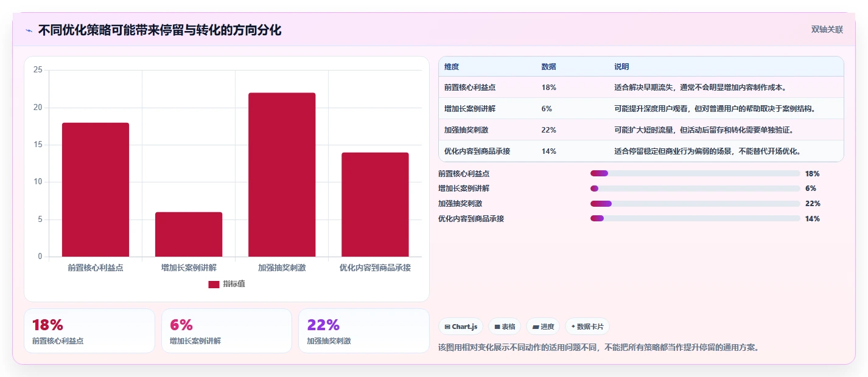Click the 18% value in table
This screenshot has width=868, height=377.
coord(548,88)
